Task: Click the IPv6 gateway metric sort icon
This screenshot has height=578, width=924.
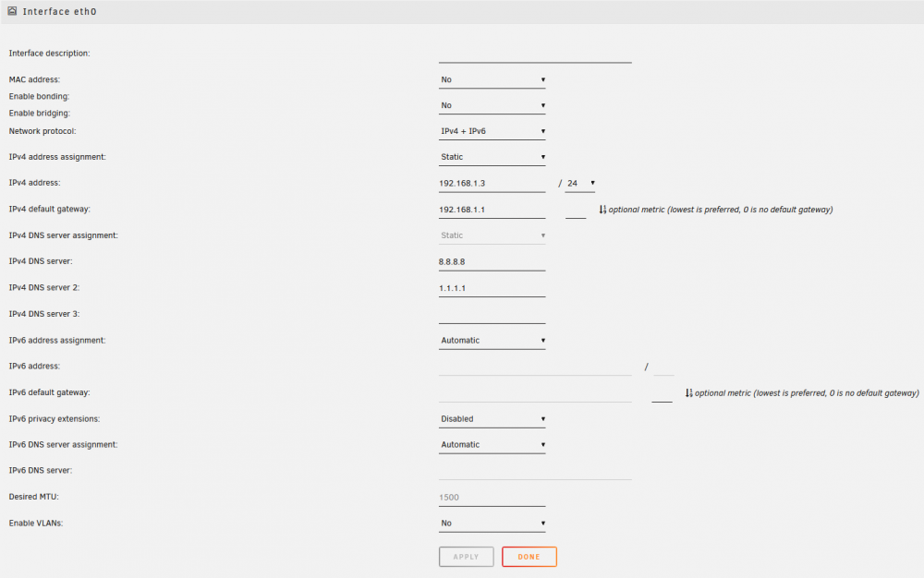Action: point(688,392)
